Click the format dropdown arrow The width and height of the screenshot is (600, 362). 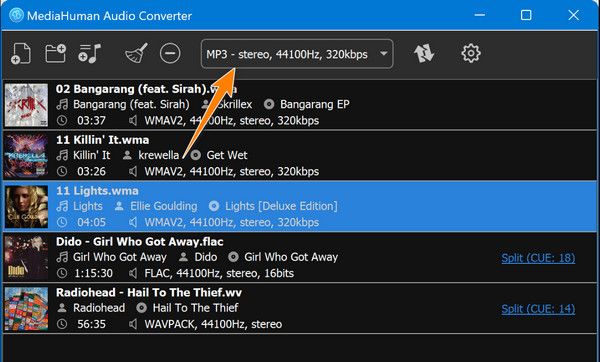pos(383,54)
